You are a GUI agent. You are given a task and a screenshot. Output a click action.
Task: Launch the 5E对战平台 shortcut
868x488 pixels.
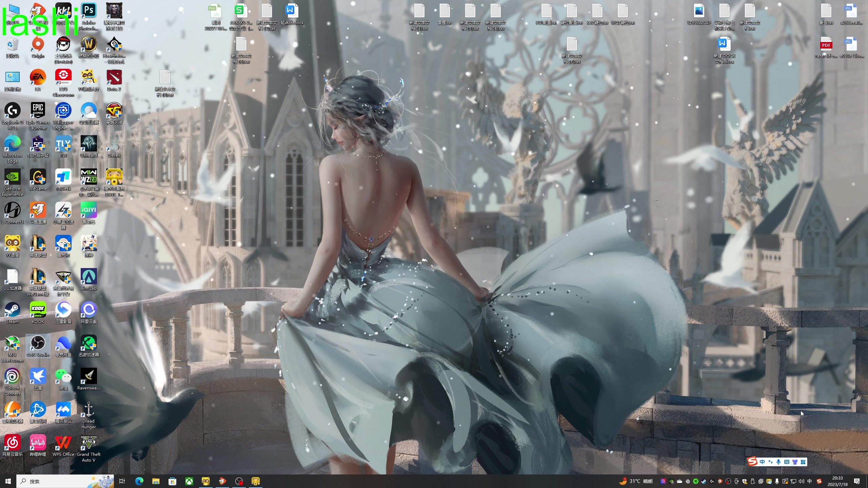pos(38,147)
